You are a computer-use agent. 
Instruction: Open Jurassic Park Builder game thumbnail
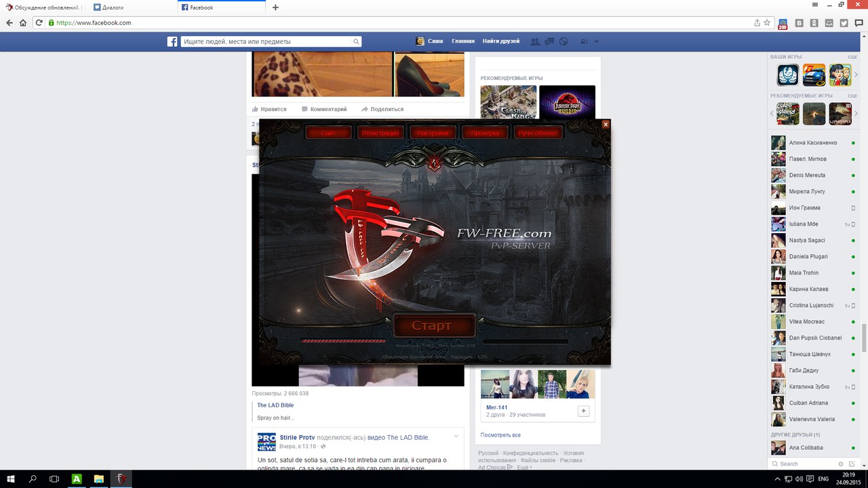[567, 103]
